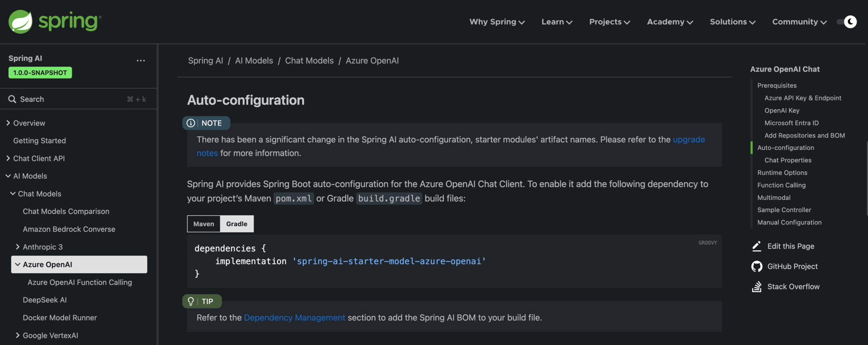Expand the Anthropic 3 tree item
868x345 pixels.
[x=18, y=247]
